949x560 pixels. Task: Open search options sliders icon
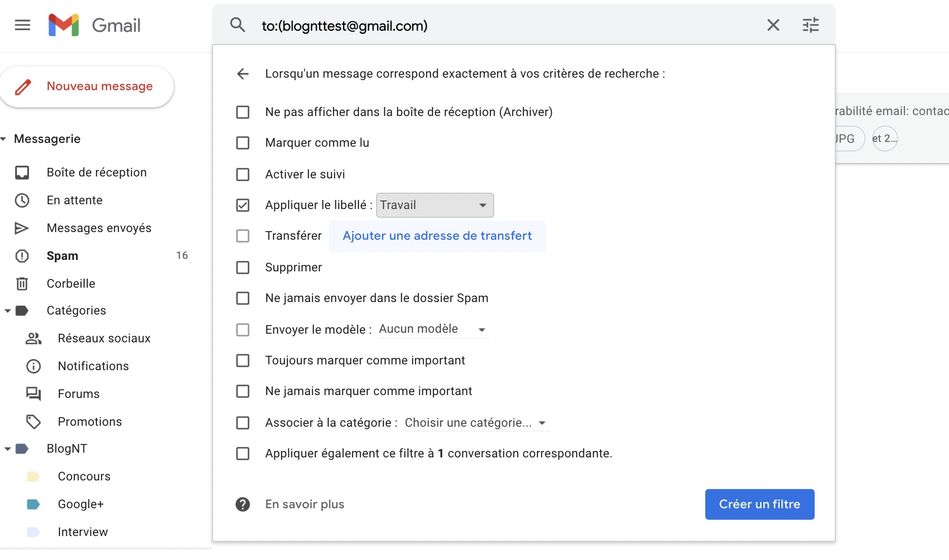pos(810,25)
